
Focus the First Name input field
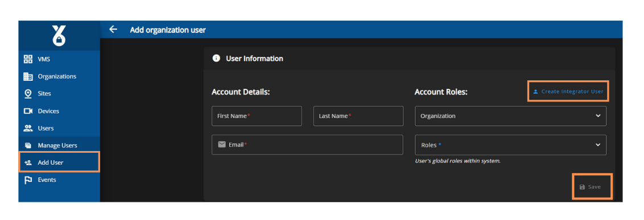click(x=257, y=116)
